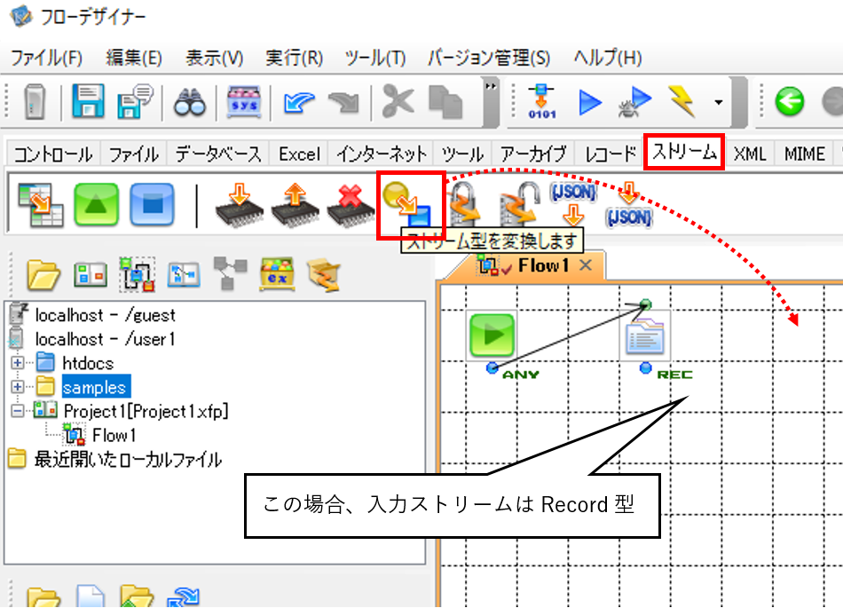Cut selection with scissors icon
843x616 pixels.
point(398,101)
